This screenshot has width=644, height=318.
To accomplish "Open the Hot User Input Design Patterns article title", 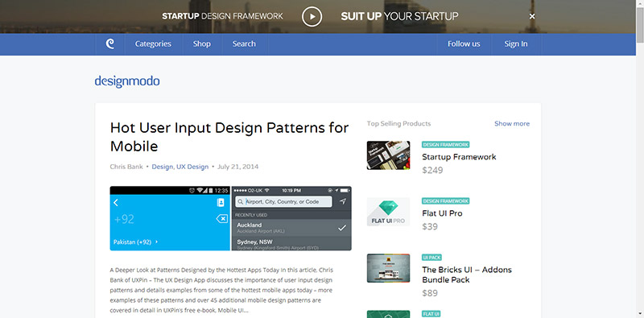I will pyautogui.click(x=229, y=137).
